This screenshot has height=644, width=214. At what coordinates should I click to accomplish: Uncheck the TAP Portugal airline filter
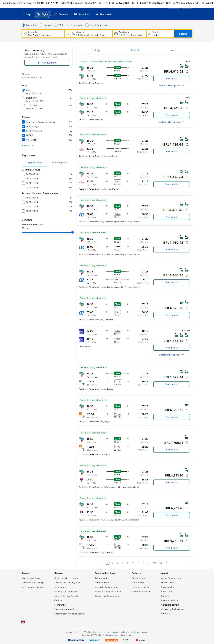point(23,127)
